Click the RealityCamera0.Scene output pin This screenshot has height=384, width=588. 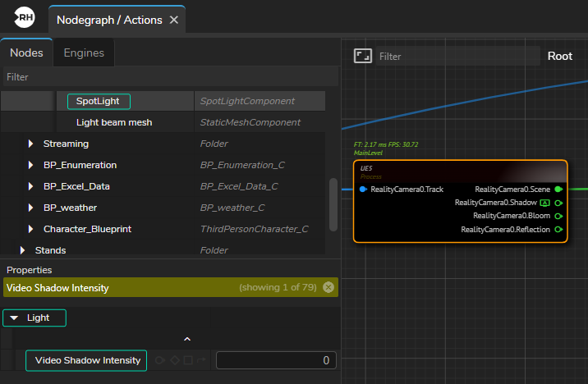558,190
